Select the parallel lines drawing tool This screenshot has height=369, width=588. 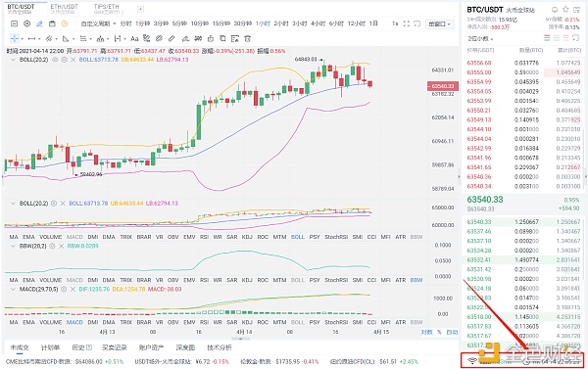(83, 38)
